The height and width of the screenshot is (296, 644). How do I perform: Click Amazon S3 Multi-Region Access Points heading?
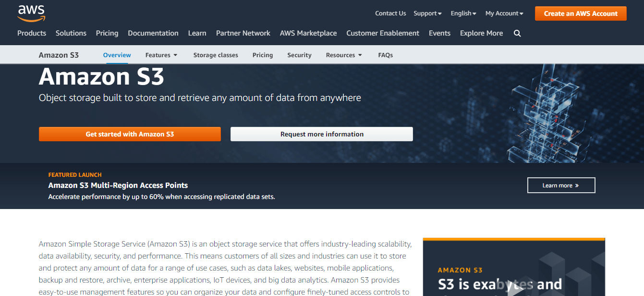pos(118,185)
